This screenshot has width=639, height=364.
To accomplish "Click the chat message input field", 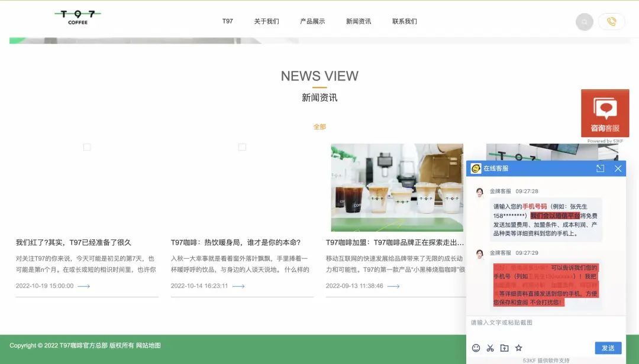I will click(546, 328).
